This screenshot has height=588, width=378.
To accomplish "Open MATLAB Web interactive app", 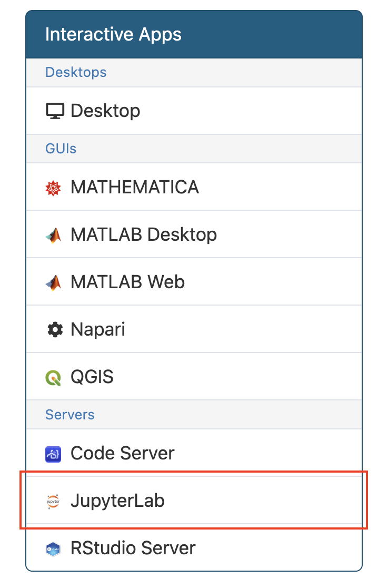I will 127,281.
